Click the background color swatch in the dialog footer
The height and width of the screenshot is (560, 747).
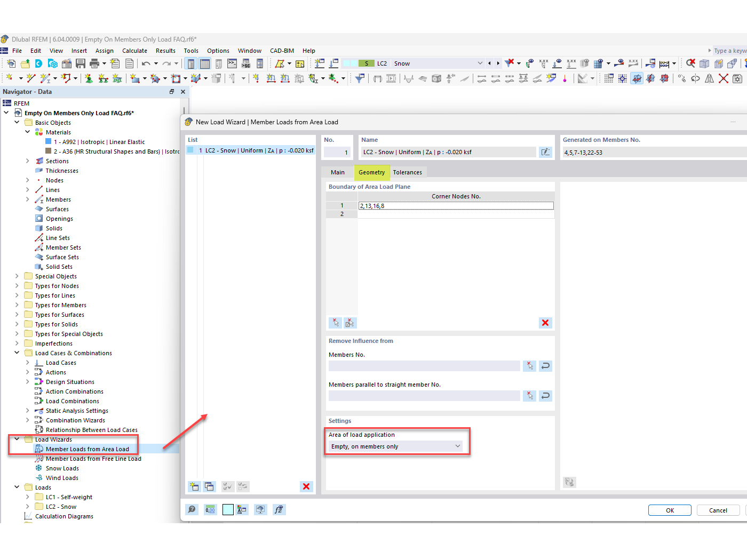(228, 509)
